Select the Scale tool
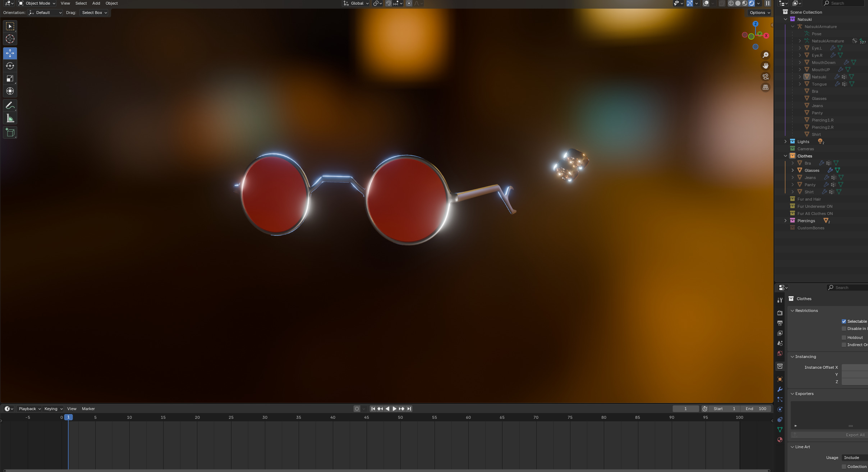The width and height of the screenshot is (868, 472). pyautogui.click(x=10, y=78)
